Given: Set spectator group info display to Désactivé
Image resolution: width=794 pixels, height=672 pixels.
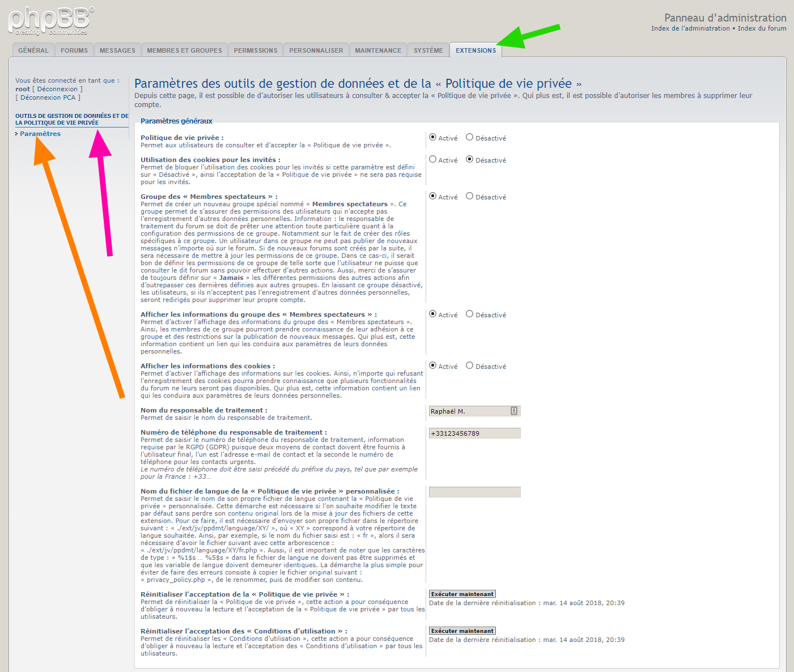Looking at the screenshot, I should point(469,314).
